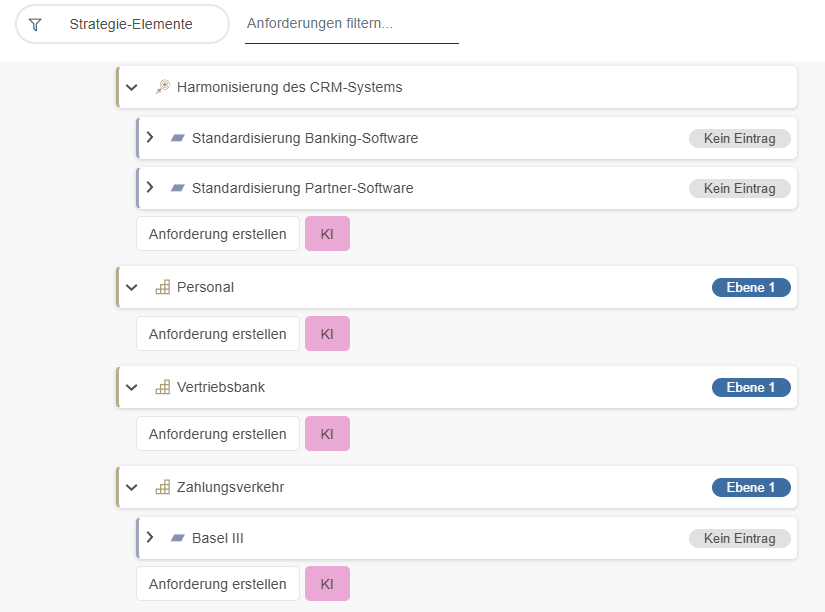This screenshot has height=612, width=825.
Task: Click the parallelogram icon beside Standardisierung Partner-Software
Action: tap(178, 188)
